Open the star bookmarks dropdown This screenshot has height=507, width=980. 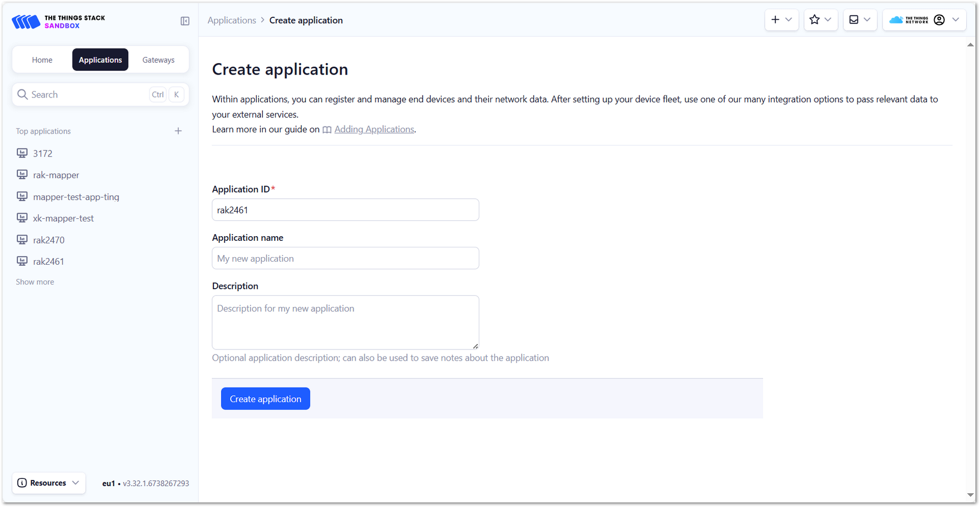tap(821, 20)
